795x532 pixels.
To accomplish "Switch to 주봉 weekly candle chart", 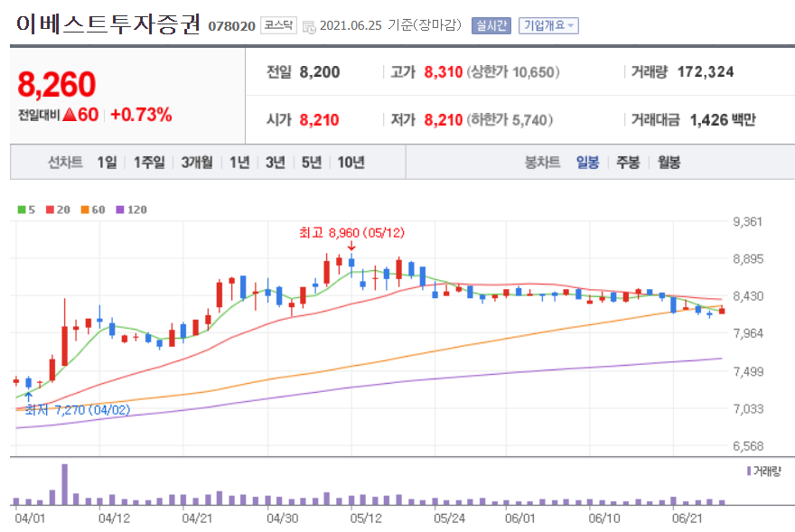I will pyautogui.click(x=628, y=163).
